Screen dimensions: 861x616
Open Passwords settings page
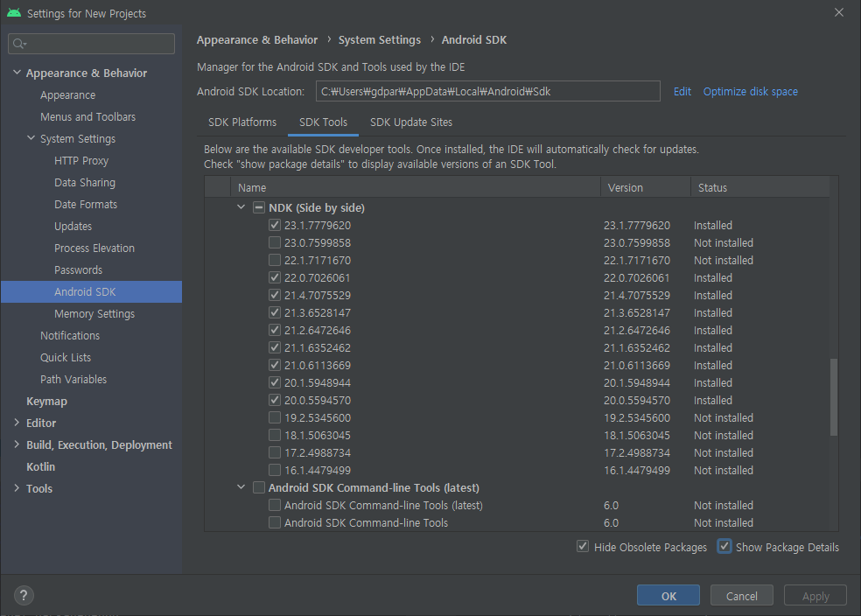click(78, 270)
